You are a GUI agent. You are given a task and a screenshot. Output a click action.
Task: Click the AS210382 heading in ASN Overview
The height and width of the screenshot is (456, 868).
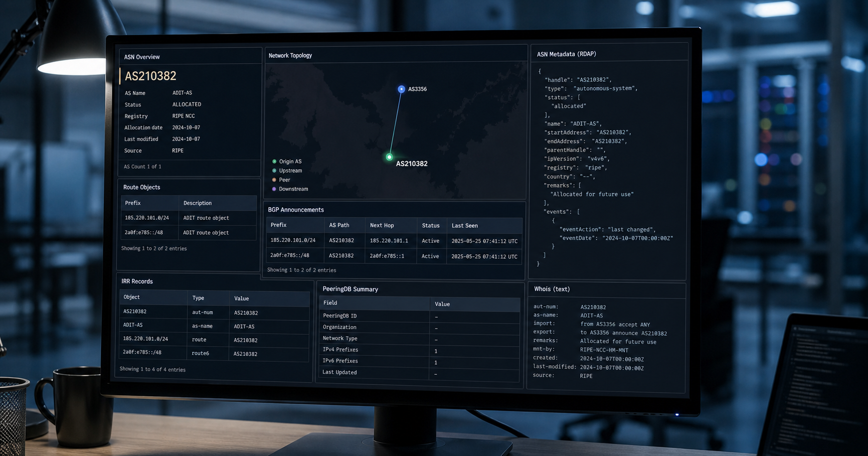click(150, 76)
